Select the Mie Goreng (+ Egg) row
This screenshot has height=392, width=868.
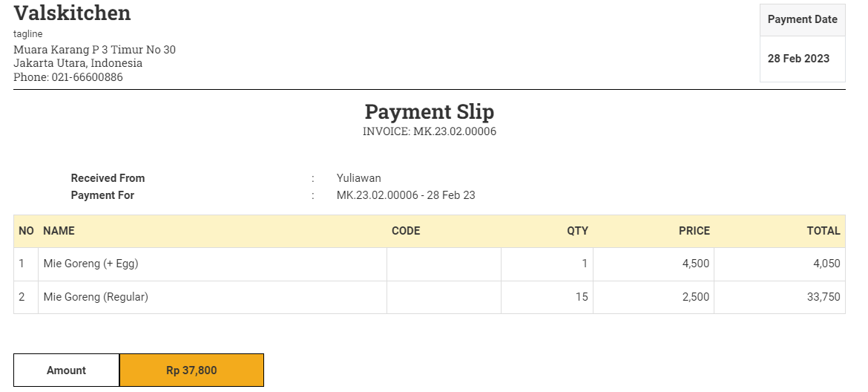tap(430, 264)
